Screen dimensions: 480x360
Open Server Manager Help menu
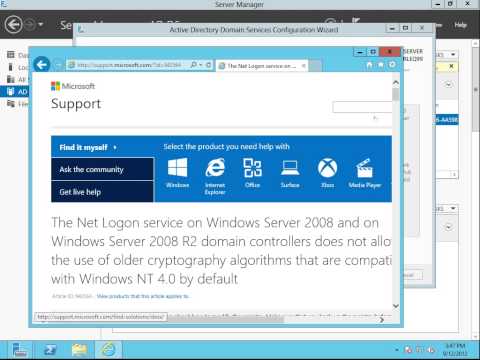point(460,25)
